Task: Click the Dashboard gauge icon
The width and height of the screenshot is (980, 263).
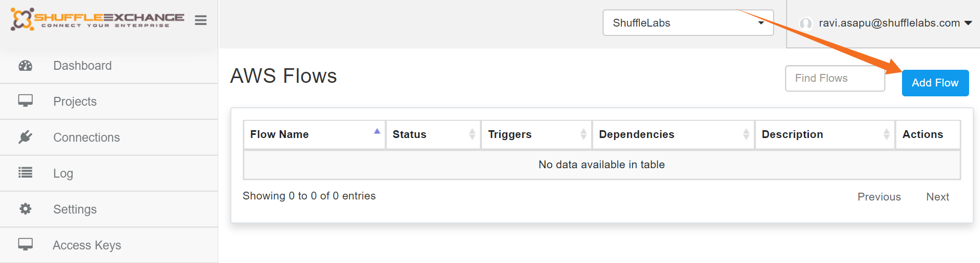Action: pyautogui.click(x=25, y=66)
